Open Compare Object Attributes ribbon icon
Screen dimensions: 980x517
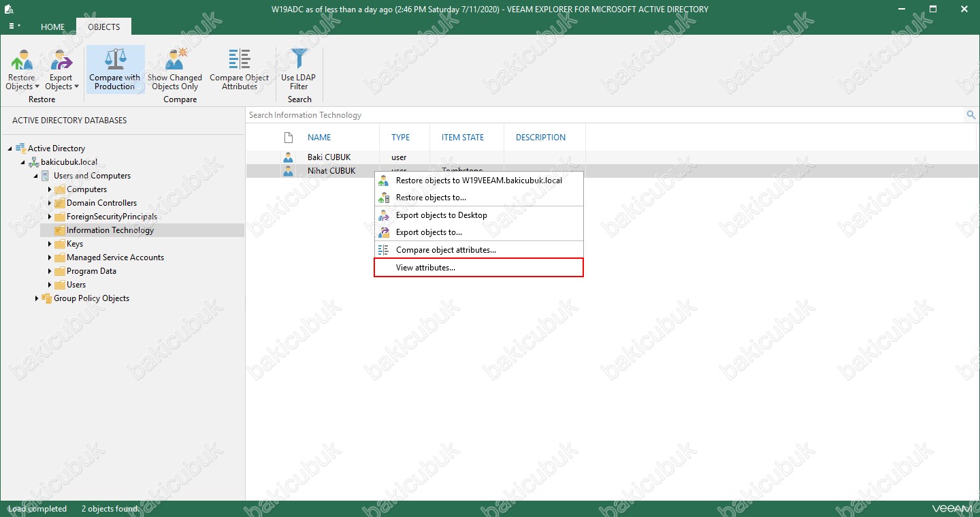point(240,59)
